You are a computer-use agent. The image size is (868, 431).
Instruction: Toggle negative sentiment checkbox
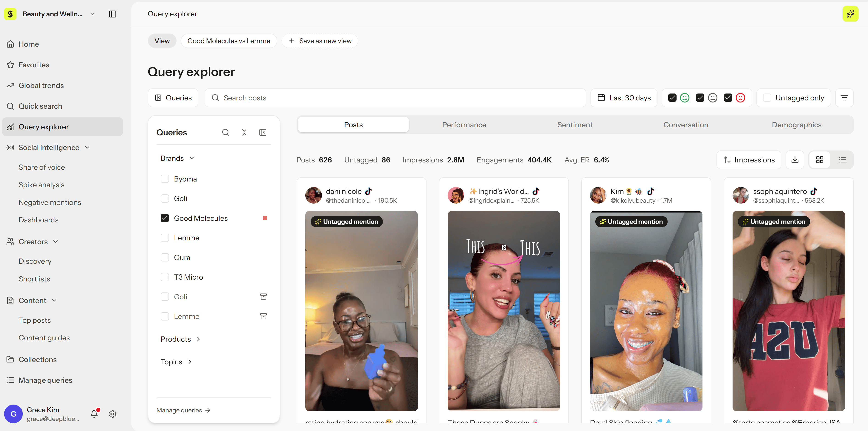[728, 98]
